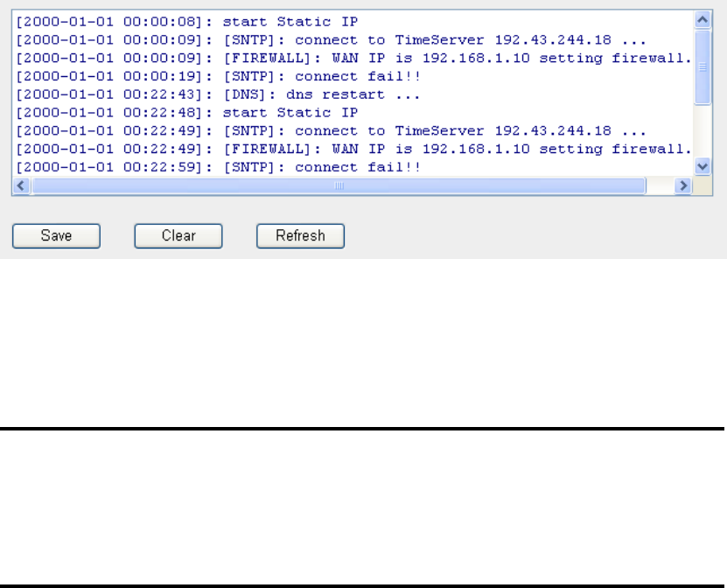Viewport: 727px width, 588px height.
Task: Click the Save button
Action: 56,236
